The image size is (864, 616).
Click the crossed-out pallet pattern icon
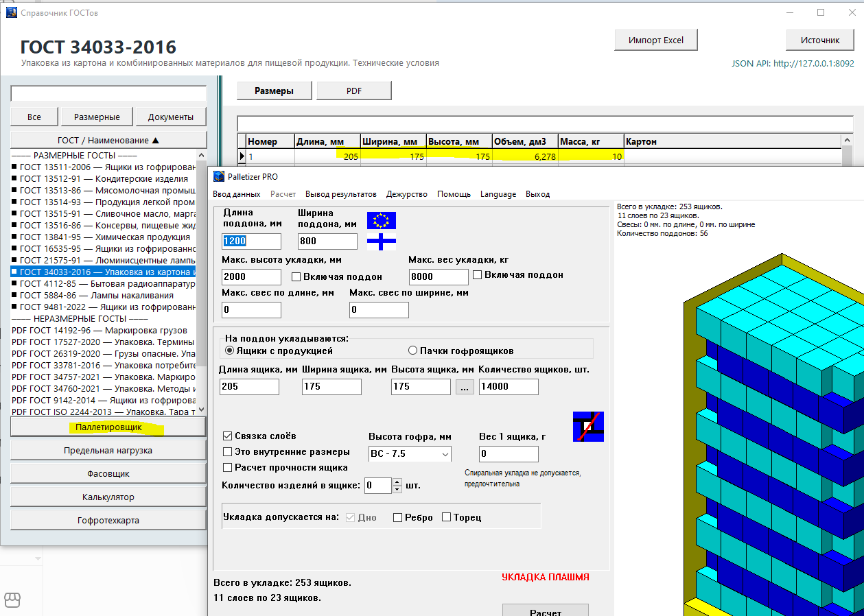(588, 427)
